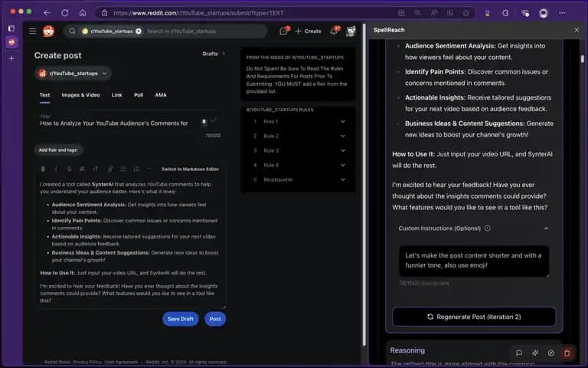This screenshot has height=368, width=588.
Task: Click the sparkle magic icon in SpellReach footer
Action: click(535, 353)
